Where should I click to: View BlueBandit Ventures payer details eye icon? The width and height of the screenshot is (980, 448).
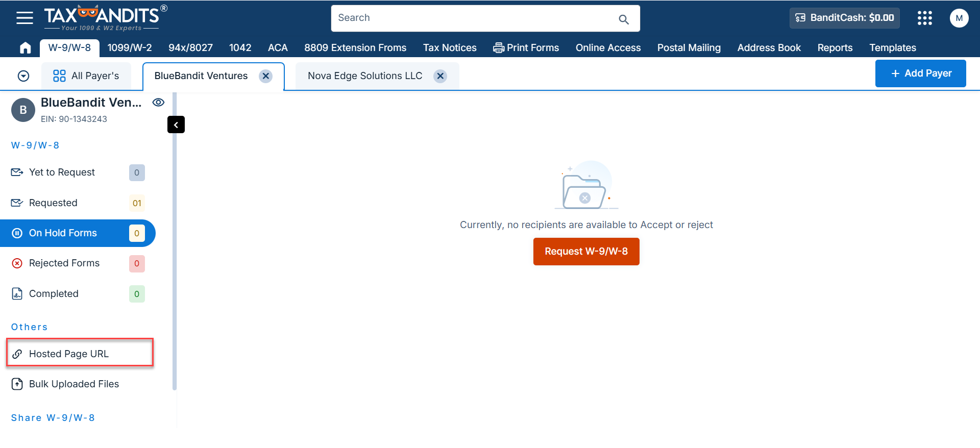(158, 103)
